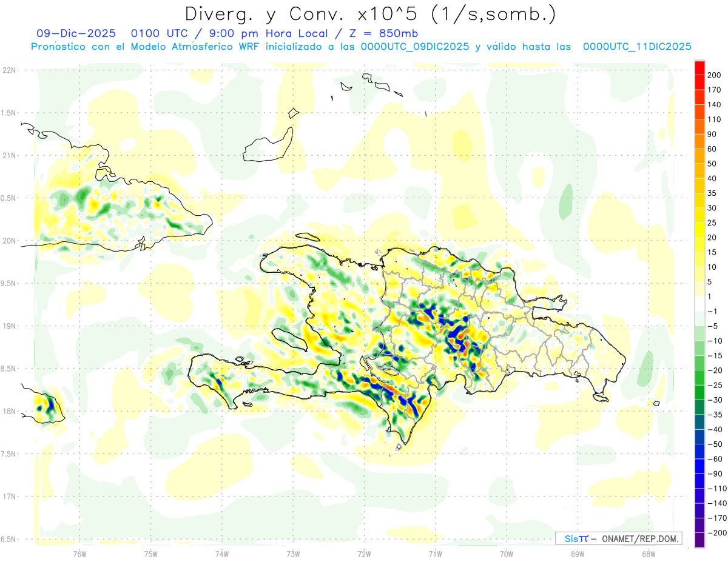
Task: Click the '-5' colorbar value
Action: click(714, 326)
